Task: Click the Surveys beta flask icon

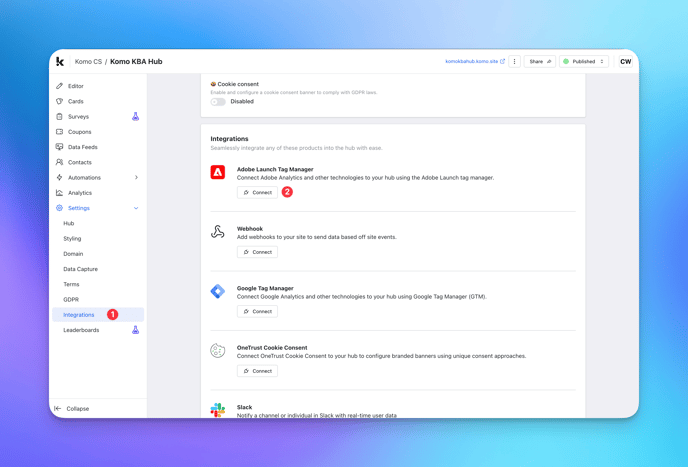Action: 136,116
